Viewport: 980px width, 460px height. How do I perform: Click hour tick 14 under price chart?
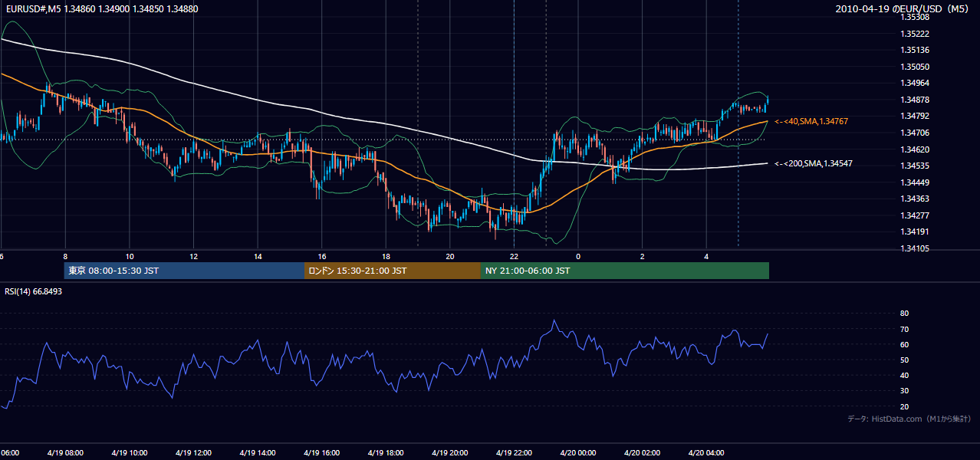[258, 256]
